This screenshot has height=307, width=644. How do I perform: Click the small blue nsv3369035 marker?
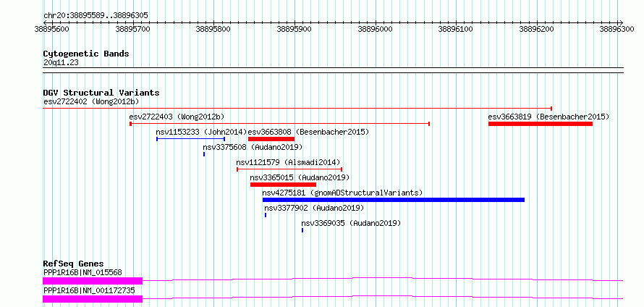point(302,230)
